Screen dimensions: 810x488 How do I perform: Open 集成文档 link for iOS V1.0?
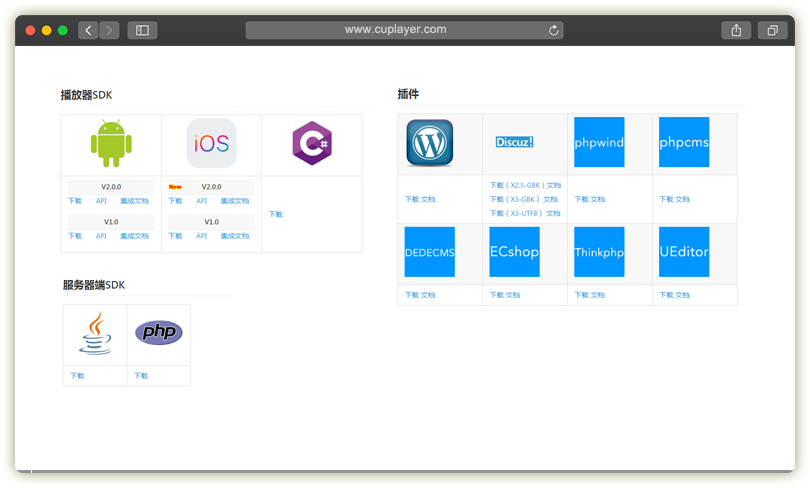tap(234, 236)
